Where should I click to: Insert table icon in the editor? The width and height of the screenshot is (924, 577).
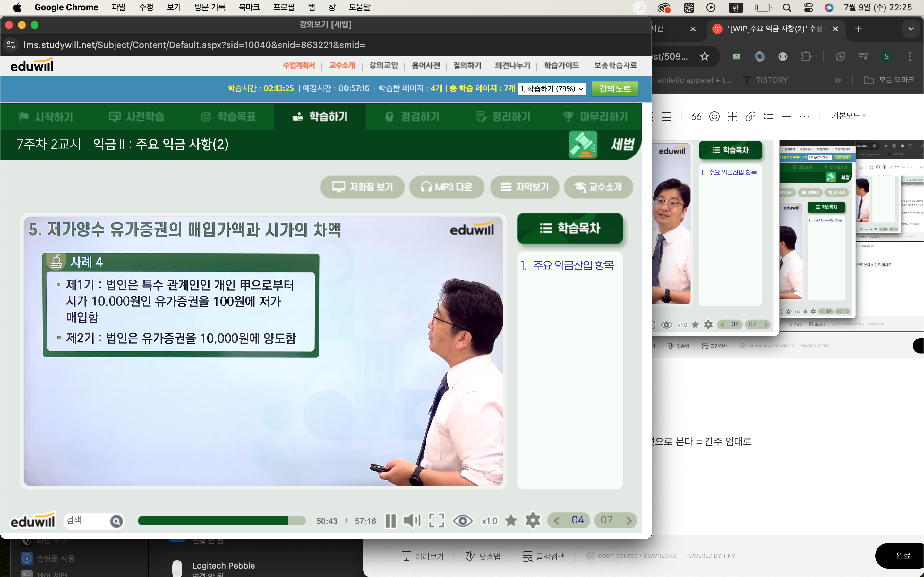pyautogui.click(x=732, y=116)
